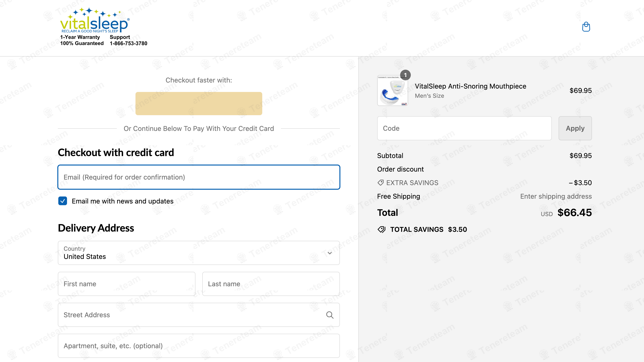Click the EXTRA SAVINGS discount tag icon
This screenshot has width=644, height=362.
pos(381,183)
